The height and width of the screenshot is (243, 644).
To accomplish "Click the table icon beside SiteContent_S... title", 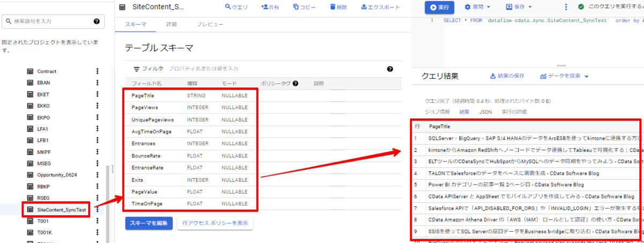I will point(122,7).
